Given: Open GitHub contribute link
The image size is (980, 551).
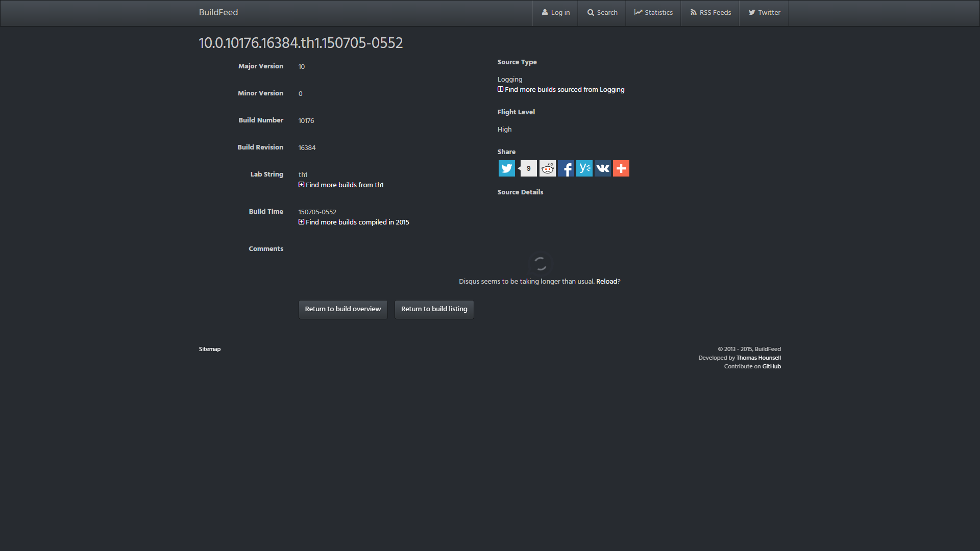Looking at the screenshot, I should pyautogui.click(x=771, y=367).
